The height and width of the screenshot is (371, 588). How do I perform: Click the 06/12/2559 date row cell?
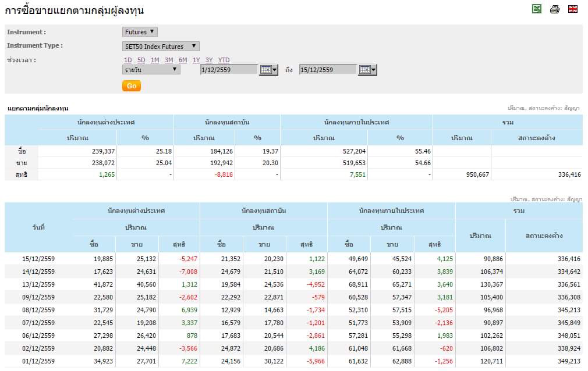38,336
